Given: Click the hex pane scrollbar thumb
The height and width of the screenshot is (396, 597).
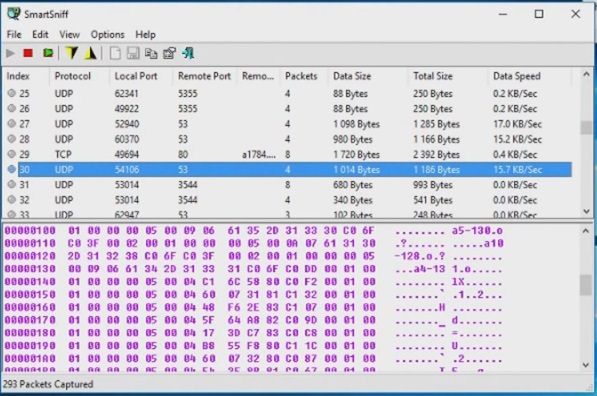Looking at the screenshot, I should tap(586, 286).
